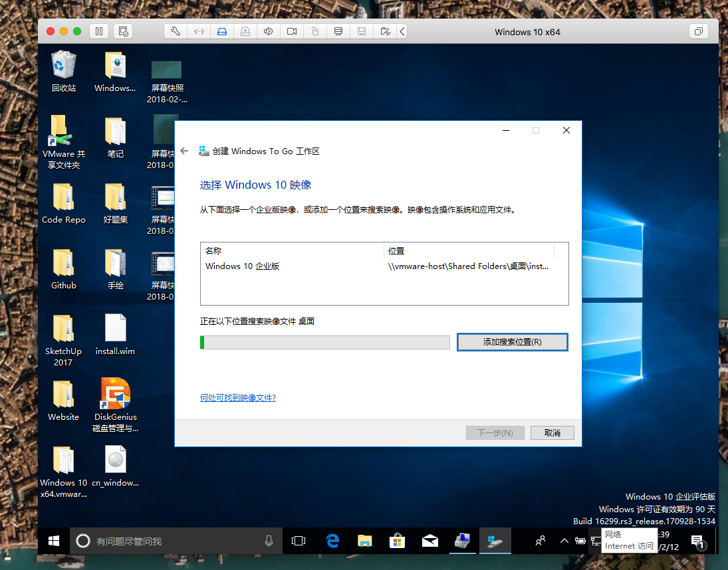Image resolution: width=728 pixels, height=570 pixels.
Task: Click the mouse settings icon in VMware toolbar
Action: 314,31
